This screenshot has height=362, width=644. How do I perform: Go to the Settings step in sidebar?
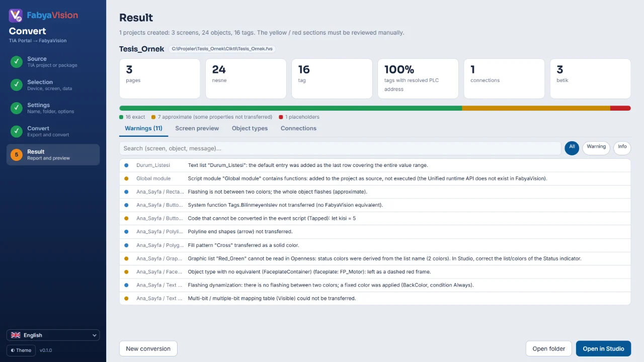[53, 108]
